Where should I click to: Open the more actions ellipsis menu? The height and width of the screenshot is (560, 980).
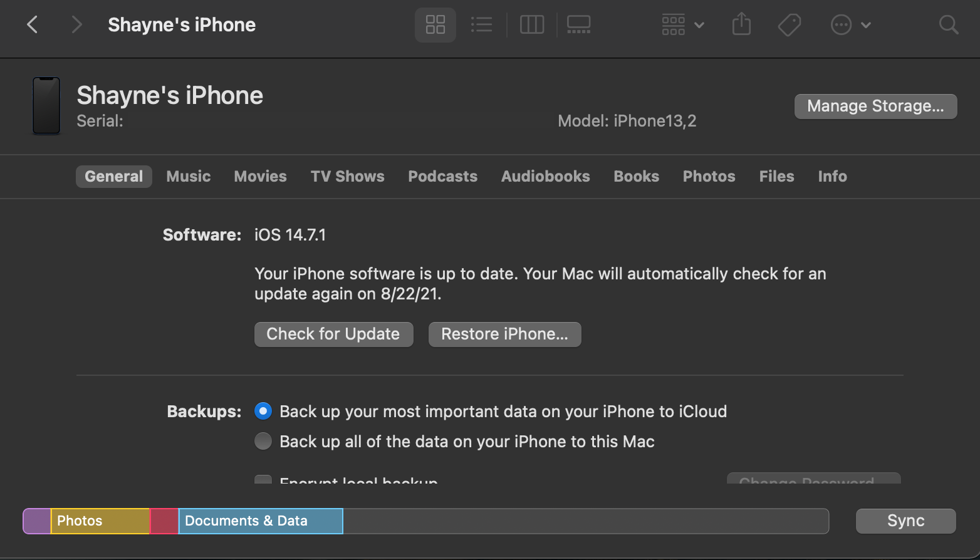click(850, 24)
